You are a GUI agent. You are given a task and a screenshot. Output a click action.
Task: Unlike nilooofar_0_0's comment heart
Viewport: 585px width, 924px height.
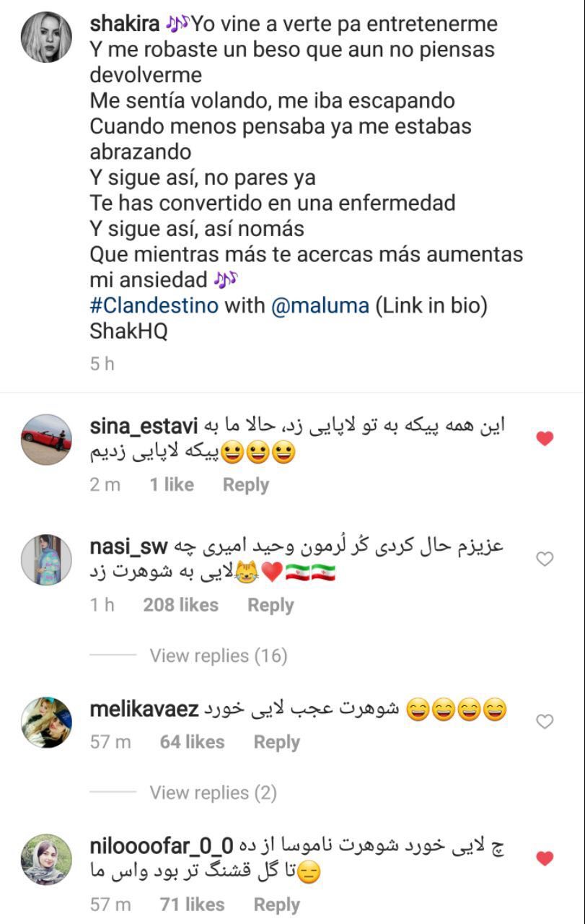(545, 858)
